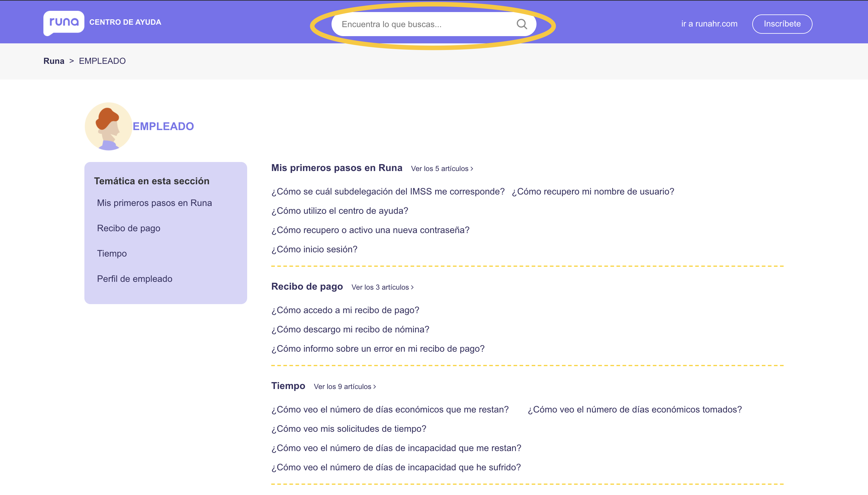The width and height of the screenshot is (868, 495).
Task: Click the CENTRO DE AYUDA header text
Action: 125,22
